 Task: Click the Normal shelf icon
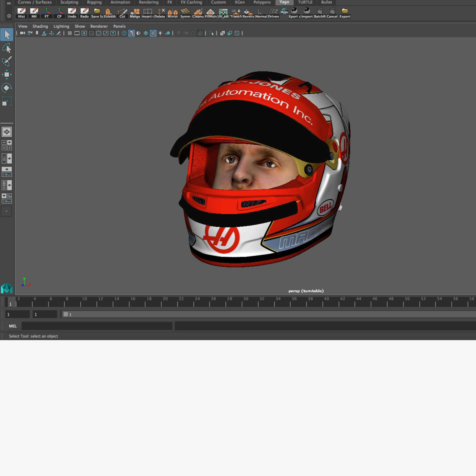261,13
